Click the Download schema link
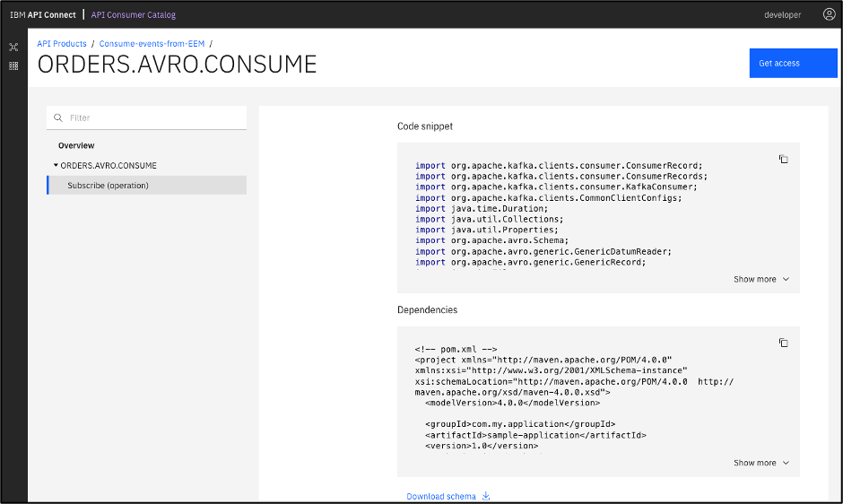Viewport: 843px width, 504px height. click(441, 497)
